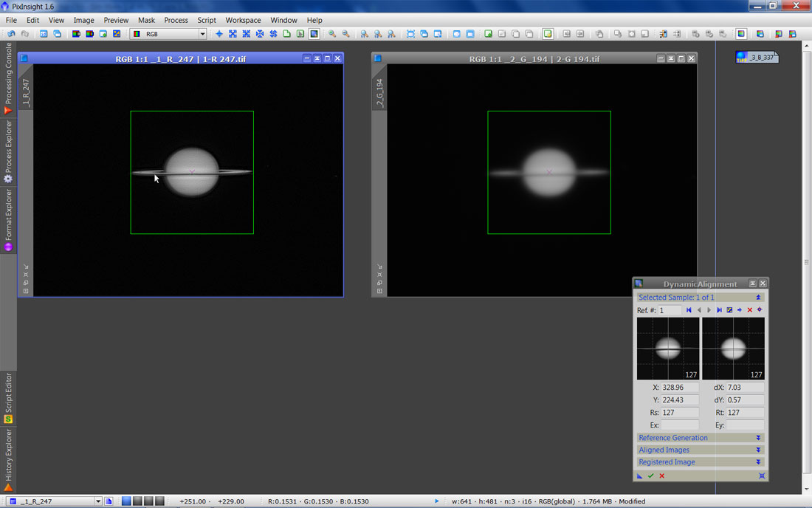
Task: Collapse the Selected Sample section
Action: pyautogui.click(x=758, y=298)
